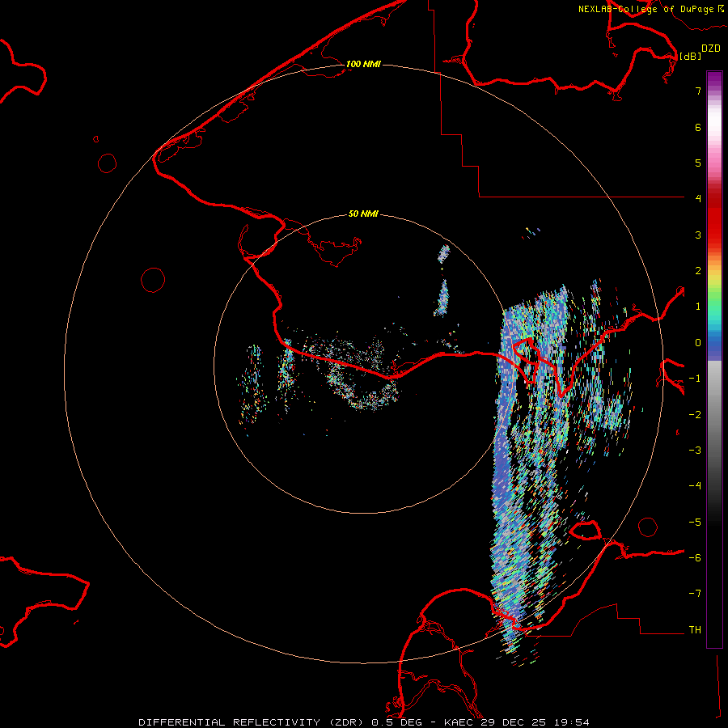Click the -4 value on color scale

(x=695, y=486)
